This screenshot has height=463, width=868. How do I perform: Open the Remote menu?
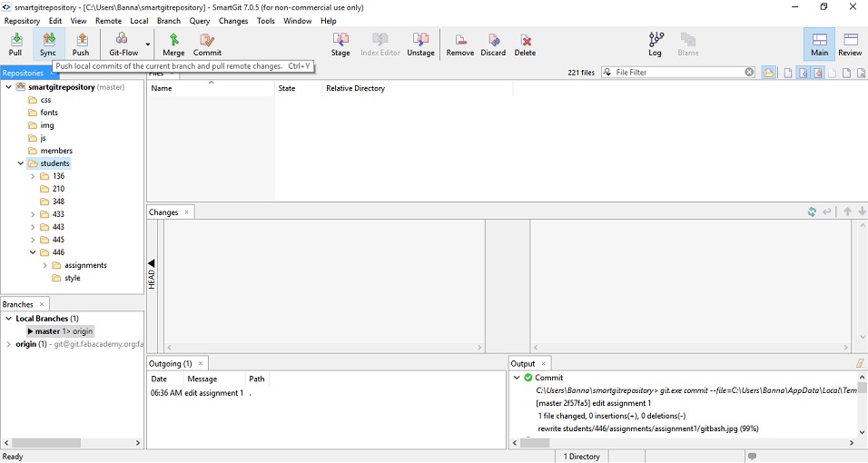tap(109, 21)
